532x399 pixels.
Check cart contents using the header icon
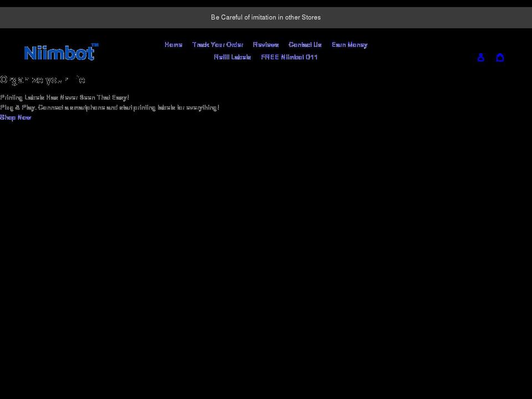(x=500, y=57)
